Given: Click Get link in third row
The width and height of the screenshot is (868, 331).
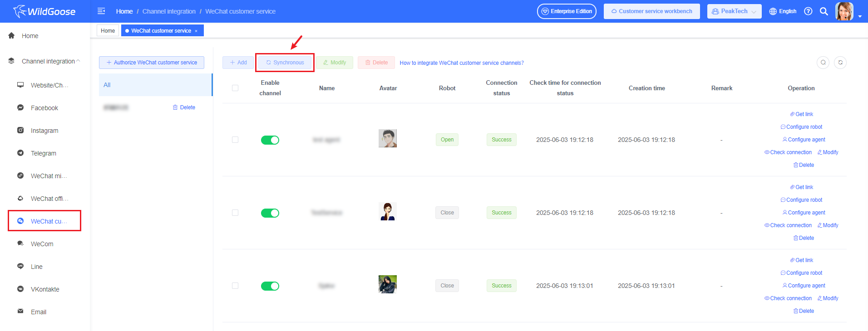Looking at the screenshot, I should tap(801, 260).
